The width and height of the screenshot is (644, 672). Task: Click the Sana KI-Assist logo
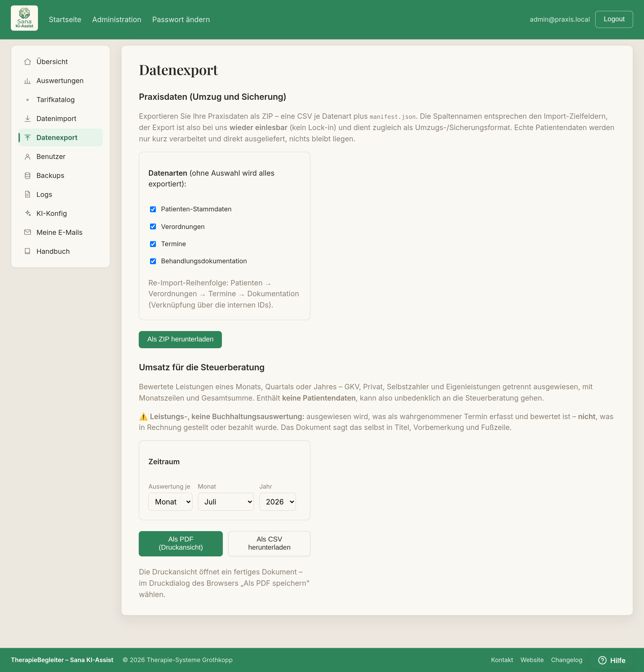(24, 18)
